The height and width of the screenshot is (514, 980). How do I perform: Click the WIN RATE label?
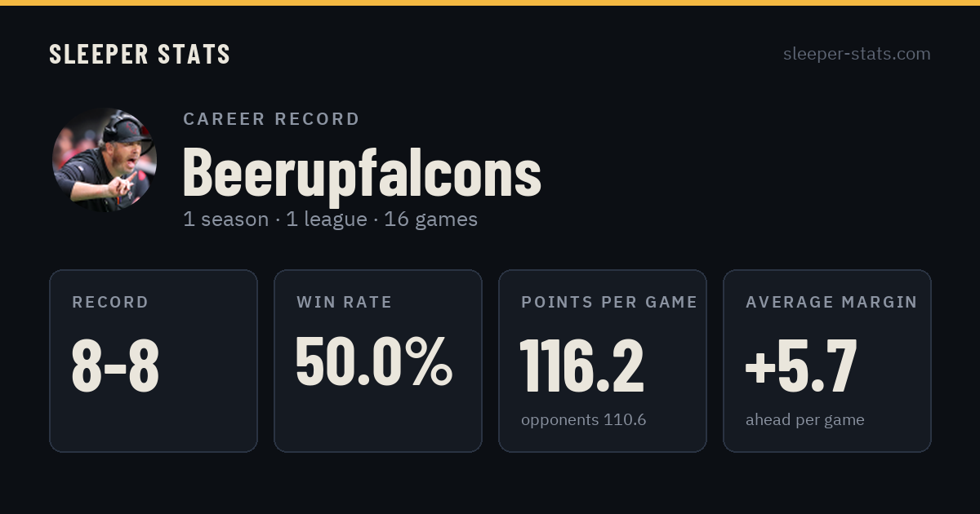pyautogui.click(x=345, y=303)
